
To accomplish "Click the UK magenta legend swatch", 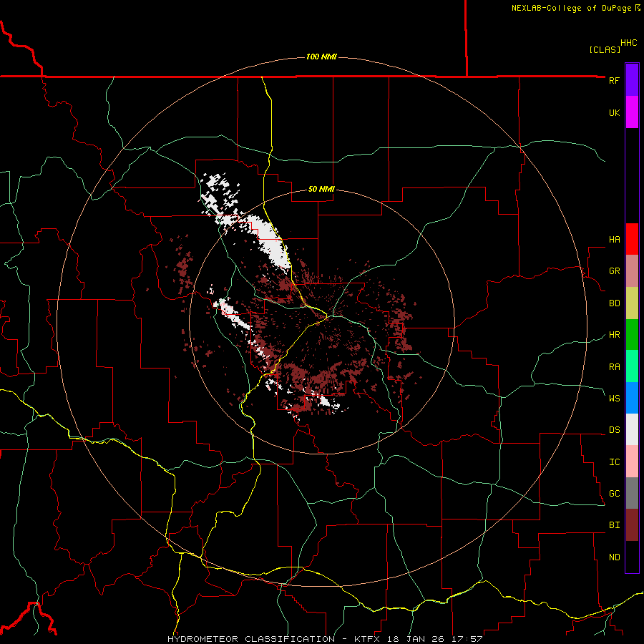I will [x=632, y=112].
